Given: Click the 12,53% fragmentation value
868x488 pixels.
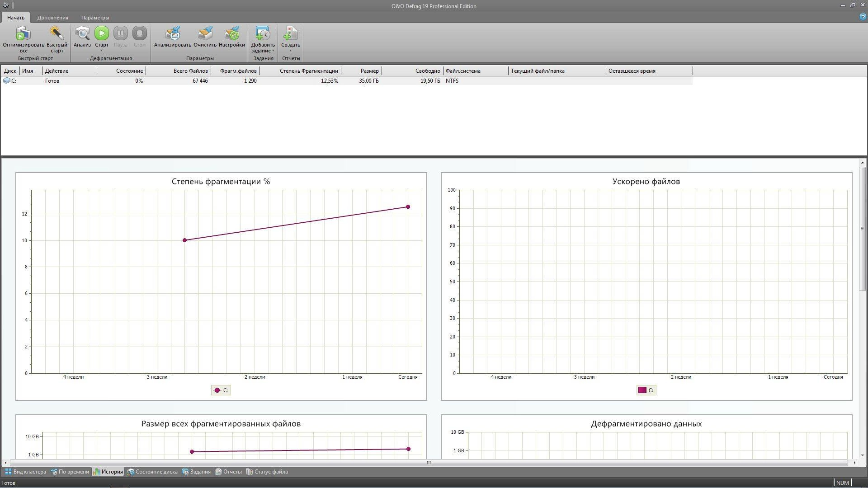Looking at the screenshot, I should click(330, 81).
